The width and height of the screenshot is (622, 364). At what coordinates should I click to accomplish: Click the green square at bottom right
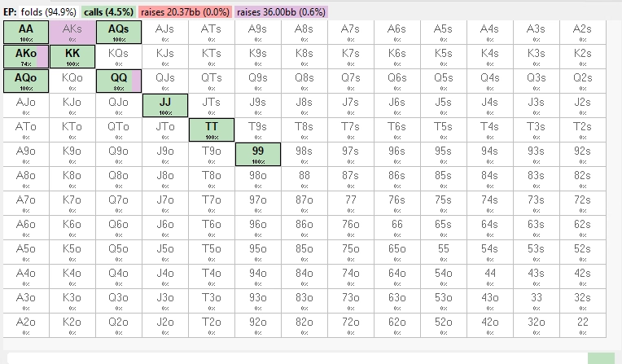tap(601, 358)
